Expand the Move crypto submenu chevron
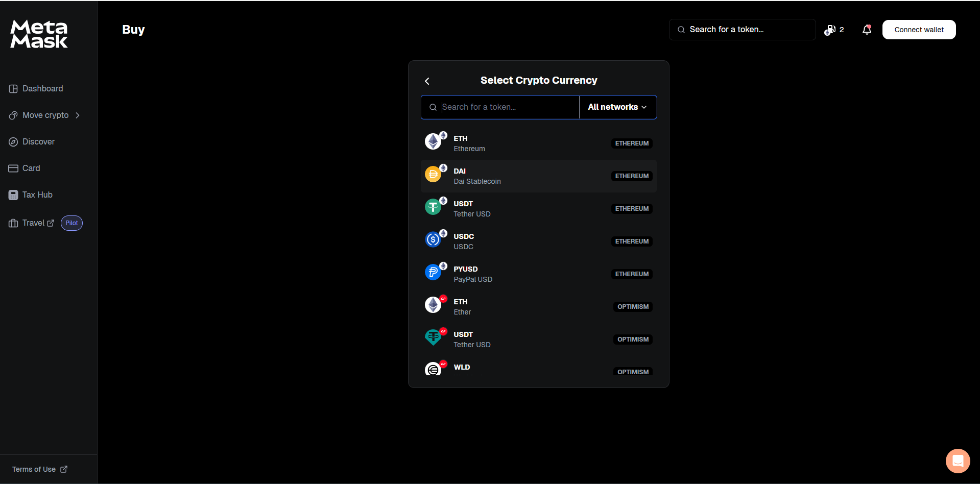The width and height of the screenshot is (980, 484). tap(78, 115)
